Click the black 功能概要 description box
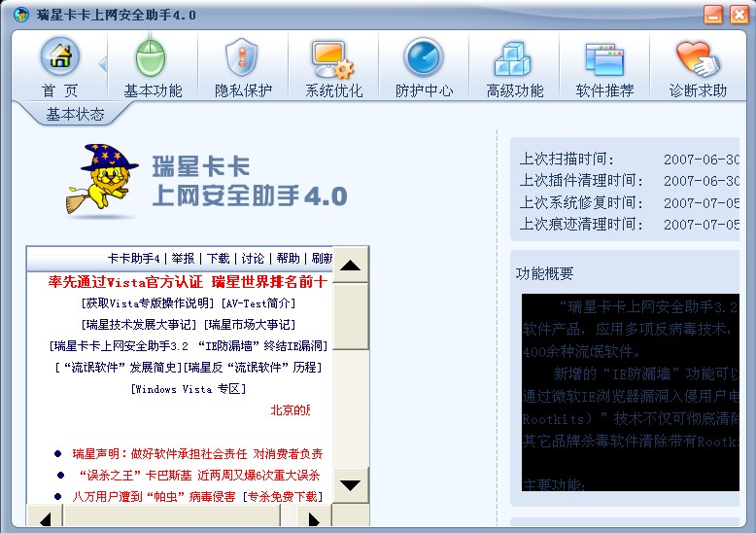This screenshot has height=533, width=756. (x=630, y=392)
